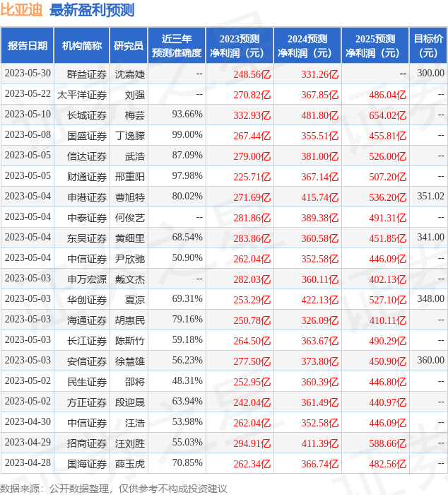Viewport: 448px width, 495px height.
Task: Click the 近三年预测准确度 column header
Action: click(x=177, y=45)
